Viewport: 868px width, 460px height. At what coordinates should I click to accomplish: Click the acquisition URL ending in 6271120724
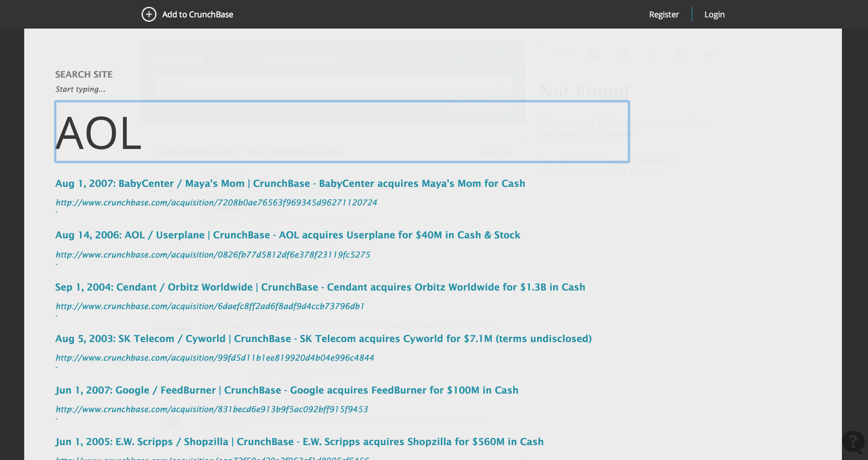[x=216, y=203]
